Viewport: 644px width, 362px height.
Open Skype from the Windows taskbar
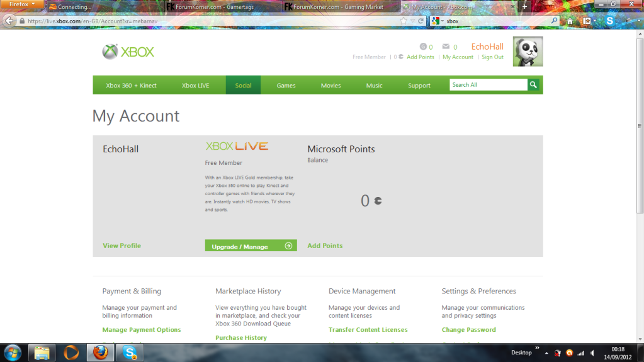(129, 353)
